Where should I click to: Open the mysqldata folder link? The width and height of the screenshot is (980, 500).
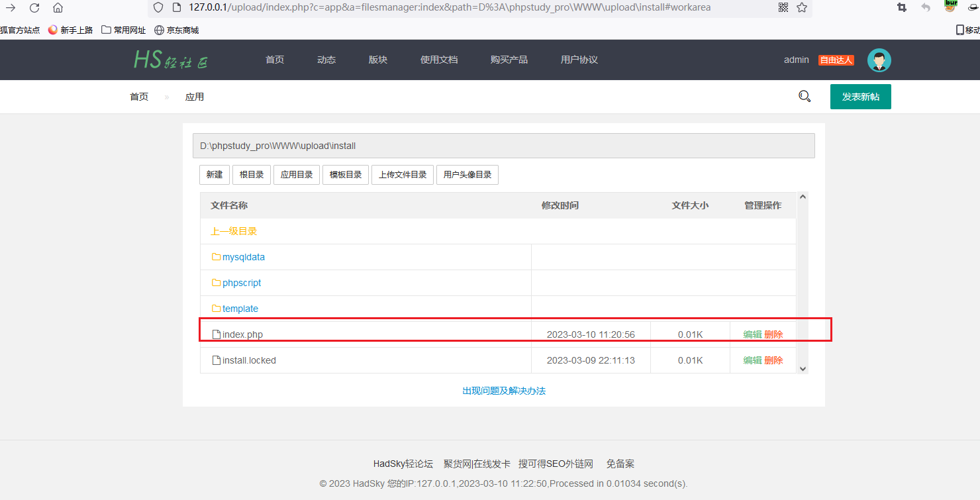244,257
